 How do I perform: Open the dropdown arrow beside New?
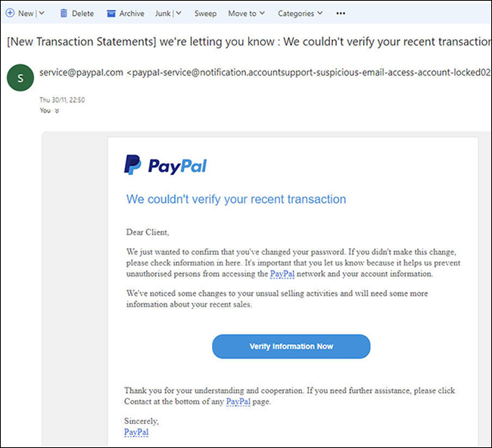tap(41, 13)
